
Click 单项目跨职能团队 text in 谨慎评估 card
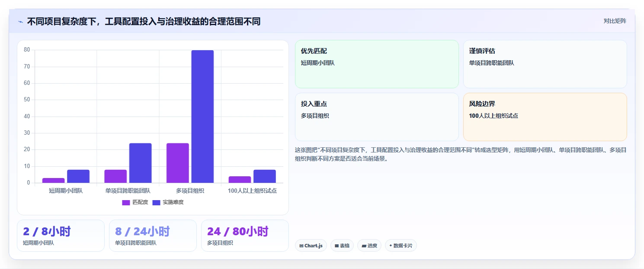pos(492,63)
